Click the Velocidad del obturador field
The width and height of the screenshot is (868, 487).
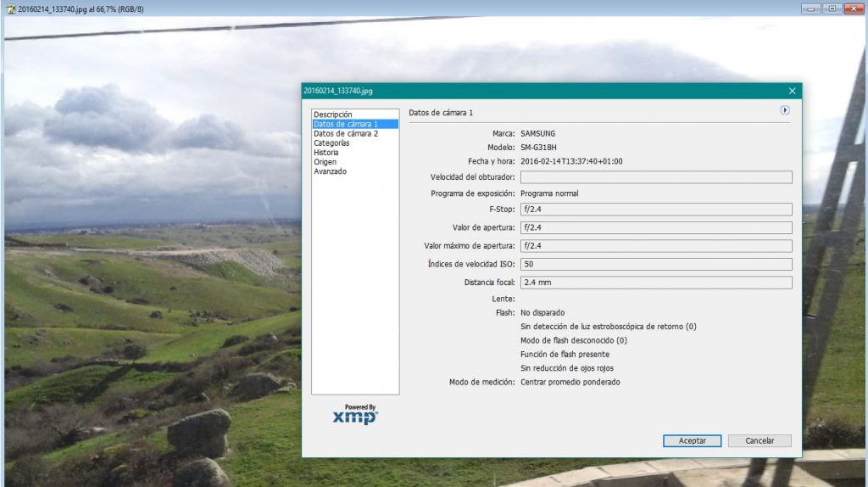click(655, 177)
